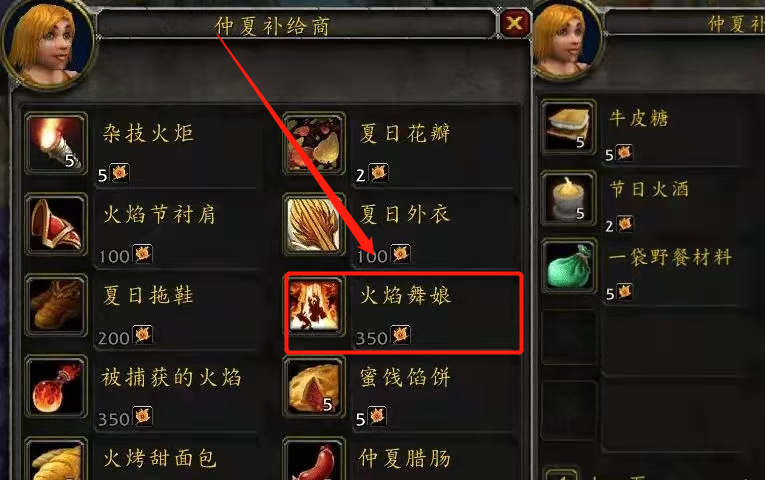765x480 pixels.
Task: Pick the 蜜饯馅饼 pie icon
Action: coord(314,387)
